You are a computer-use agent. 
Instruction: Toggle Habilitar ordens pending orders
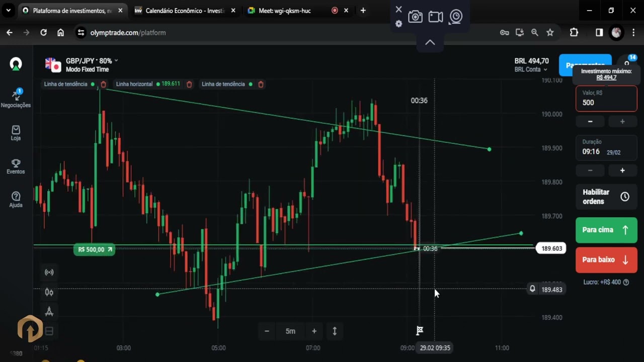click(x=606, y=197)
